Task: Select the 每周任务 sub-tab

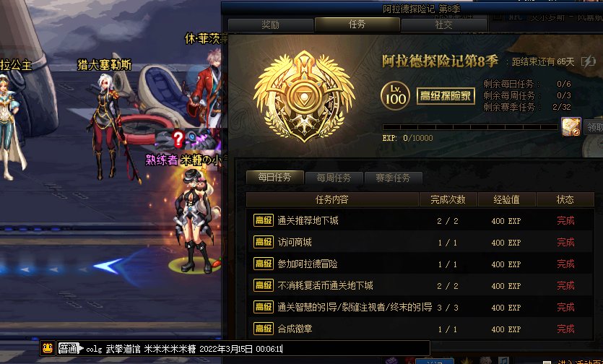Action: click(334, 178)
